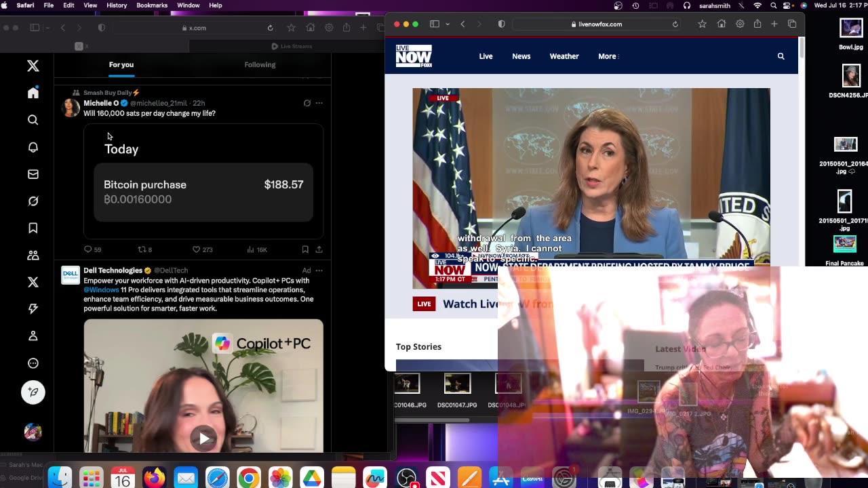The height and width of the screenshot is (488, 868).
Task: Play the Copilot+PC ad video
Action: (x=203, y=438)
